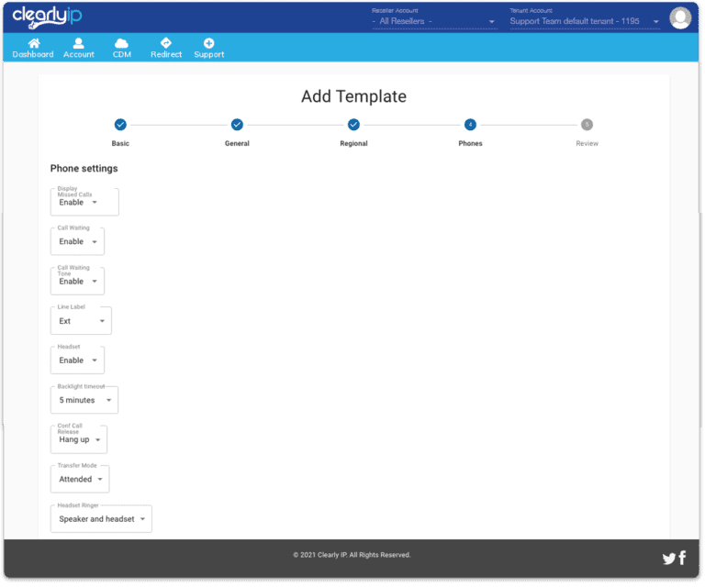Click the copyright Clearly IP text
Viewport: 705px width, 588px height.
[x=352, y=555]
